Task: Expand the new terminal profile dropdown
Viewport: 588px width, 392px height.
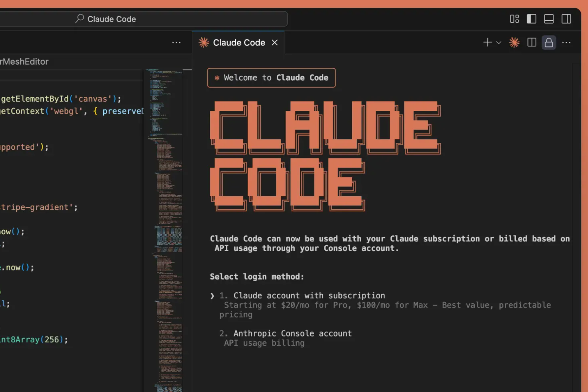Action: tap(499, 43)
